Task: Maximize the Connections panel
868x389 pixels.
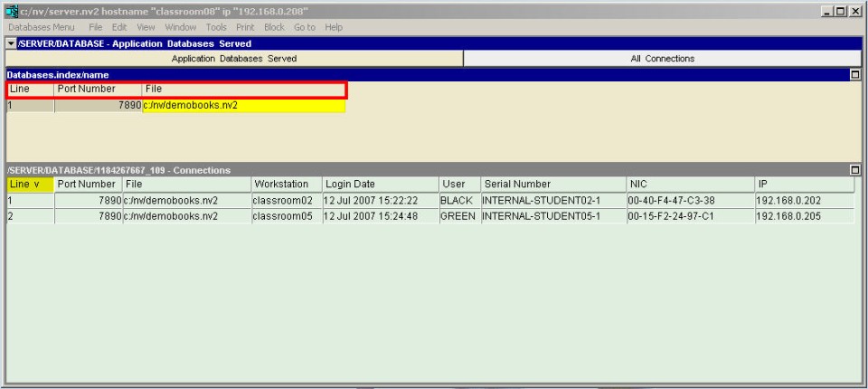Action: tap(855, 170)
